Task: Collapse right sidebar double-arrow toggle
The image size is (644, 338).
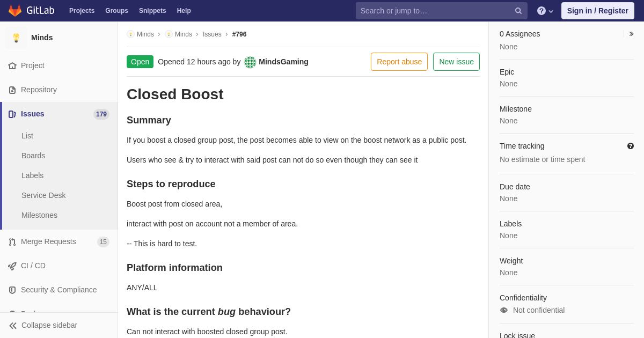Action: pos(631,34)
